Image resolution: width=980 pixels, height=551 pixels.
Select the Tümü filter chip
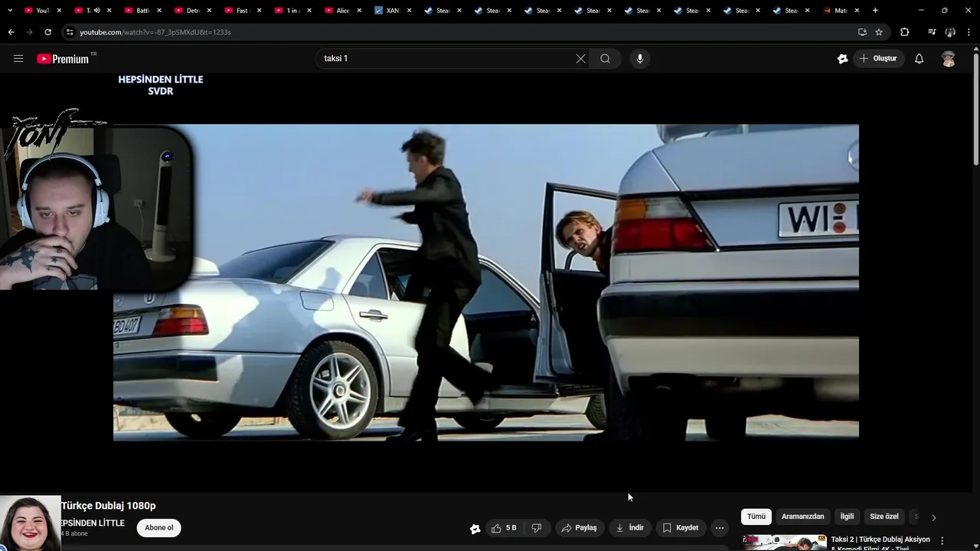(x=756, y=517)
